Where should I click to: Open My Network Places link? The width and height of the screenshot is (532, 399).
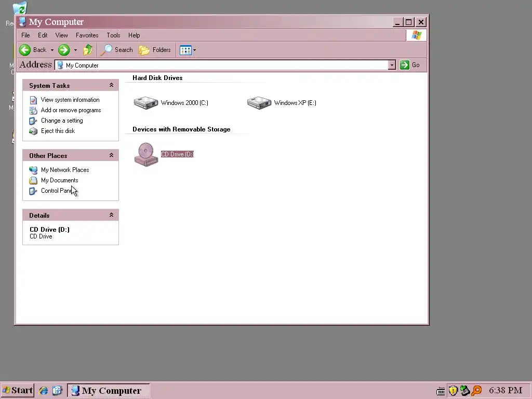coord(65,170)
